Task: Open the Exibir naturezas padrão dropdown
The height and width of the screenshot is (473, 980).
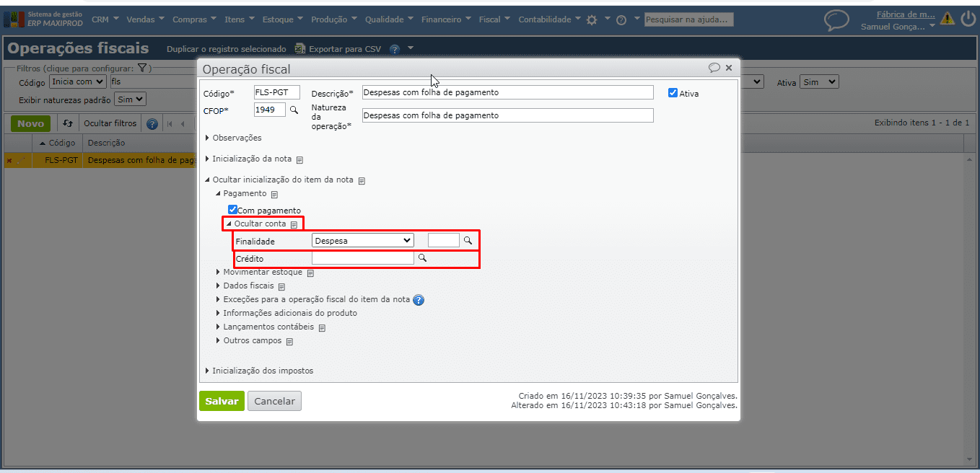Action: click(x=131, y=100)
